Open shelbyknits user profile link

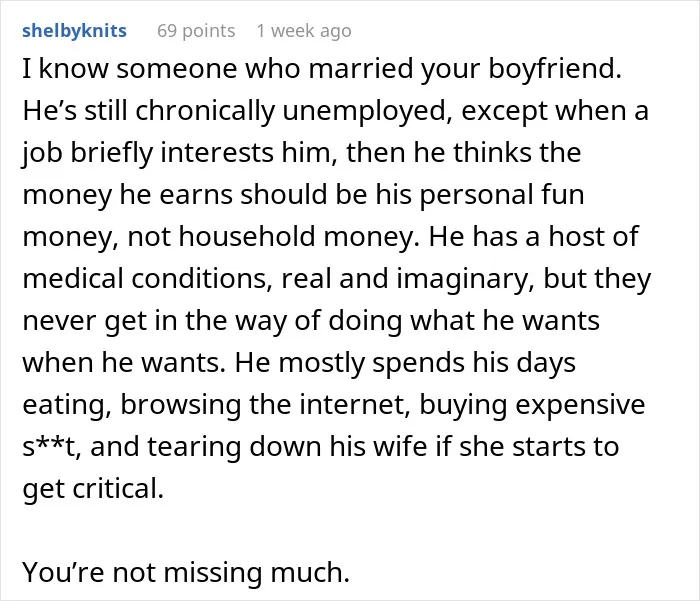point(75,31)
